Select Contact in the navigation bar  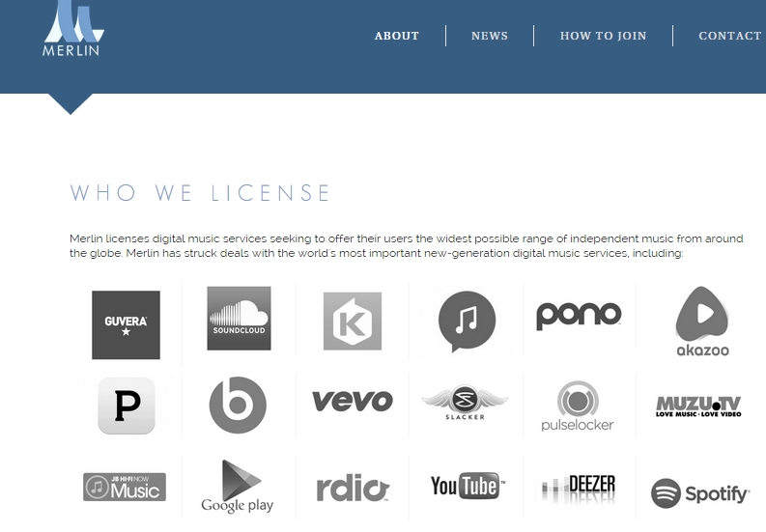(729, 36)
